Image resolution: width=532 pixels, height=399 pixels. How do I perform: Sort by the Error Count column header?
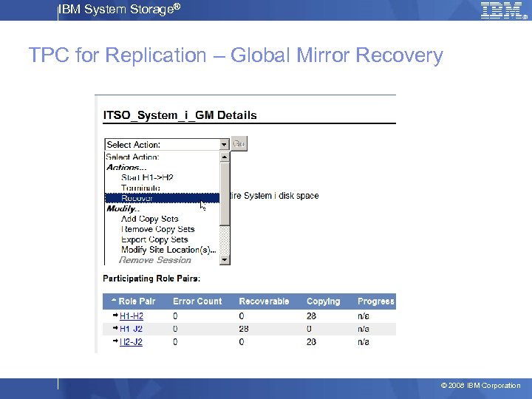point(197,301)
